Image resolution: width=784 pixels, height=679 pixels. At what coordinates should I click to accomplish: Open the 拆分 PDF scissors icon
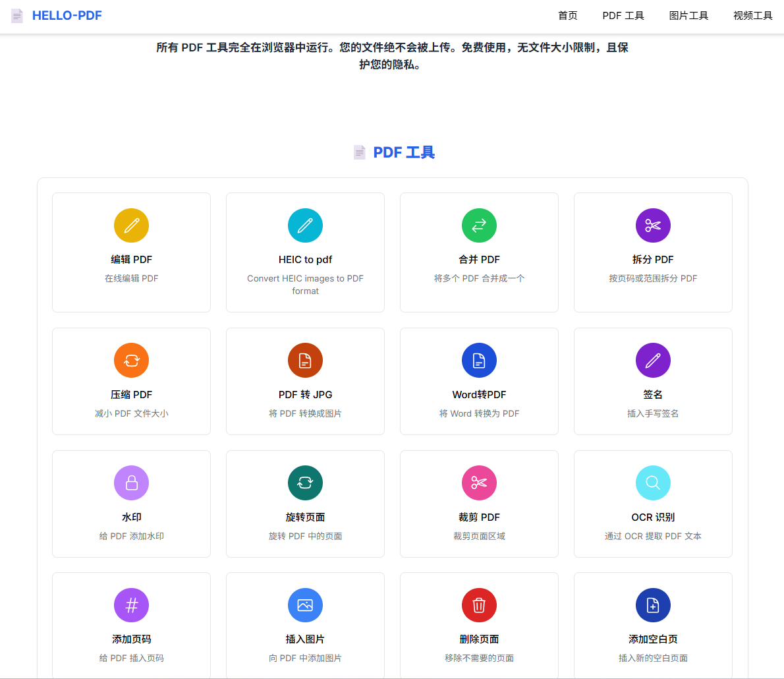653,225
